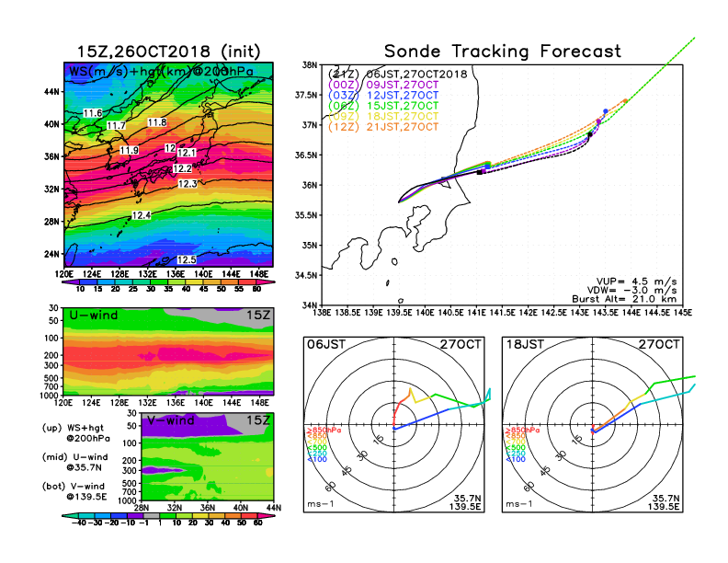Click the orange dot ending the 12Z track
The height and width of the screenshot is (563, 728).
tap(626, 101)
